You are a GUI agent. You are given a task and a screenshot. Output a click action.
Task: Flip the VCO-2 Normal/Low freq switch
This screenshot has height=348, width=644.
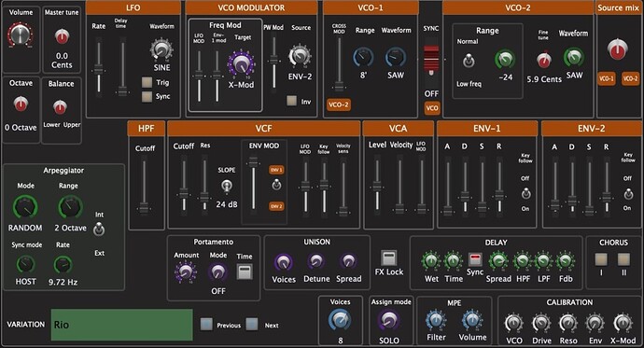[x=469, y=62]
